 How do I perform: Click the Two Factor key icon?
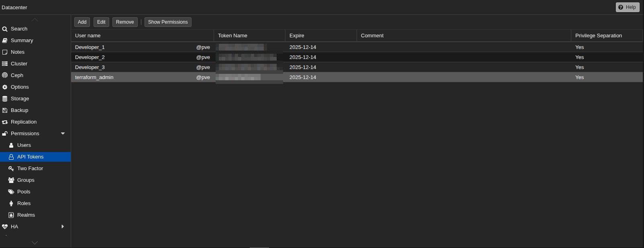point(11,169)
